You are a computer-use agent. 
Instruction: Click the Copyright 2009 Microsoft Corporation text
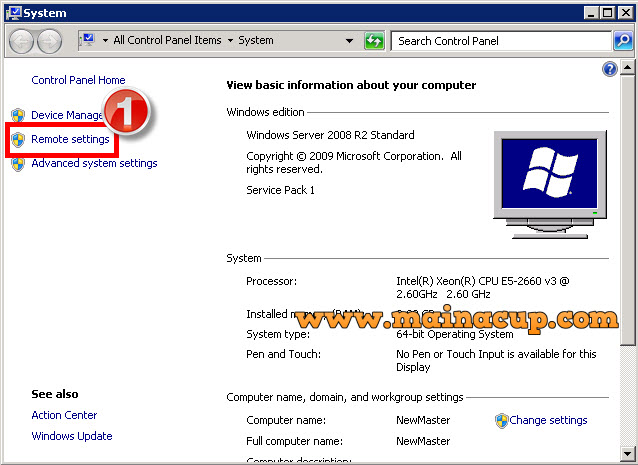click(354, 163)
